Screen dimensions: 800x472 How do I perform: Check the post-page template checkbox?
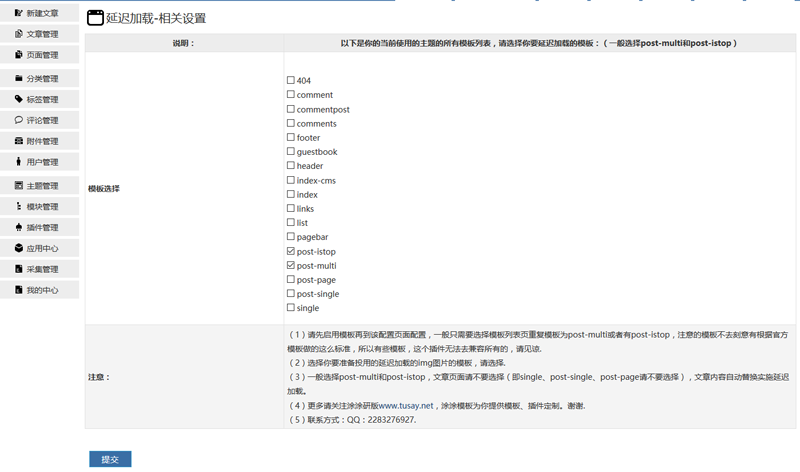tap(291, 280)
